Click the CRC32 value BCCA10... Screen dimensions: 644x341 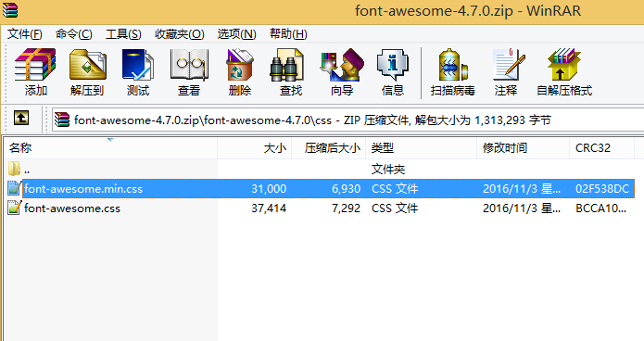(600, 208)
